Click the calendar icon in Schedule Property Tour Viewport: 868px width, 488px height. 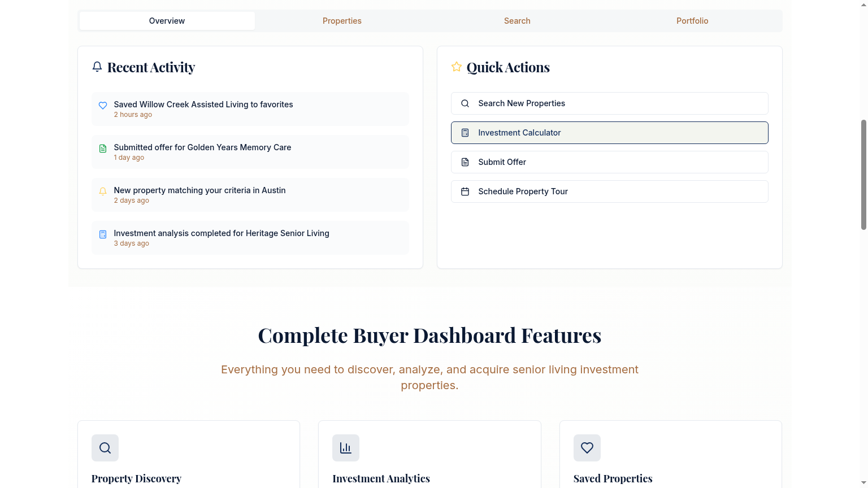click(x=465, y=191)
